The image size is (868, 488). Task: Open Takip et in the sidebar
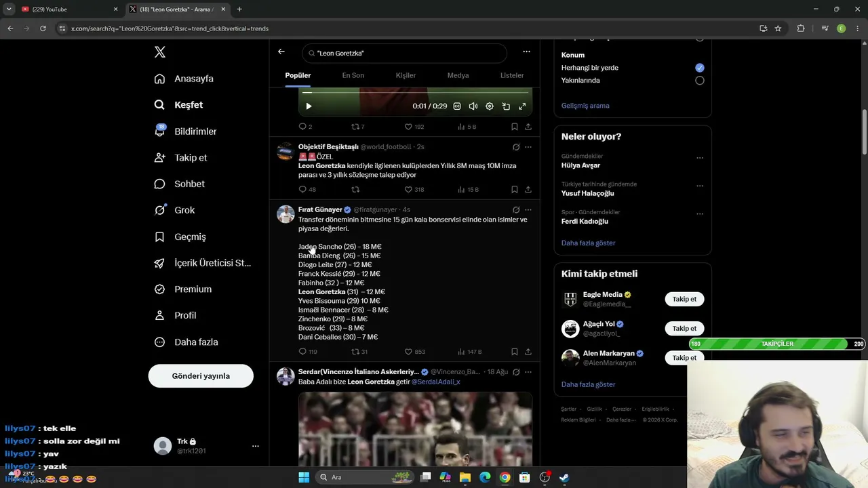(180, 158)
